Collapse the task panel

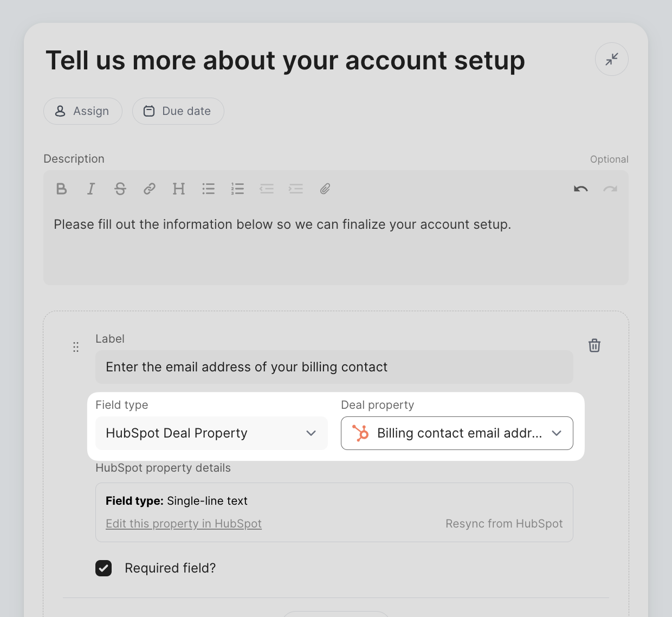click(x=612, y=59)
